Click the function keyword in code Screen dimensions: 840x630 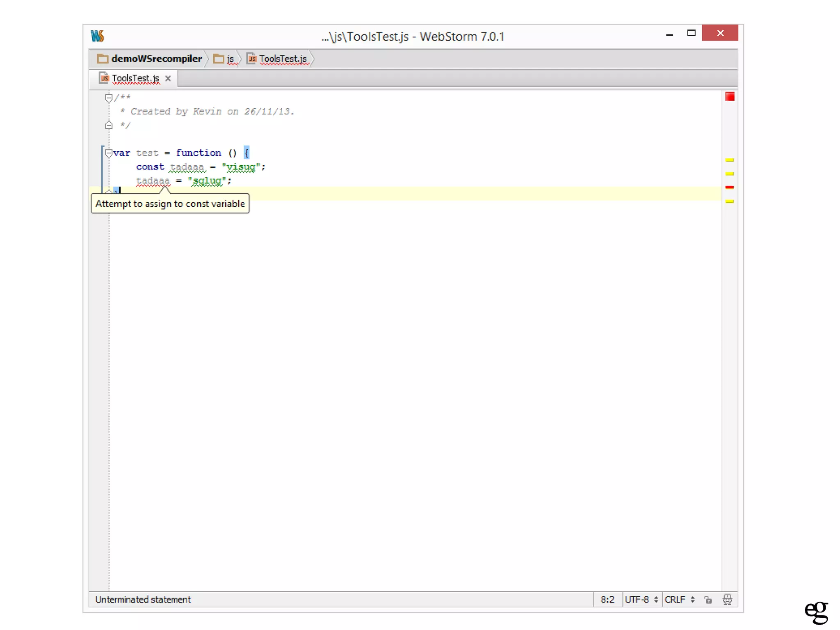(x=199, y=153)
